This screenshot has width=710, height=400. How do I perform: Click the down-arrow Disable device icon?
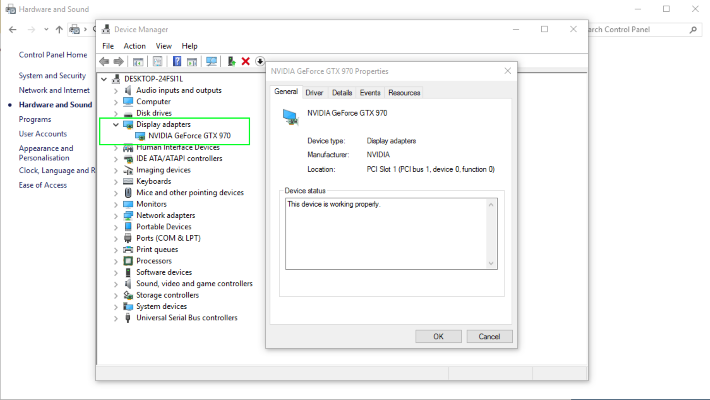coord(260,61)
